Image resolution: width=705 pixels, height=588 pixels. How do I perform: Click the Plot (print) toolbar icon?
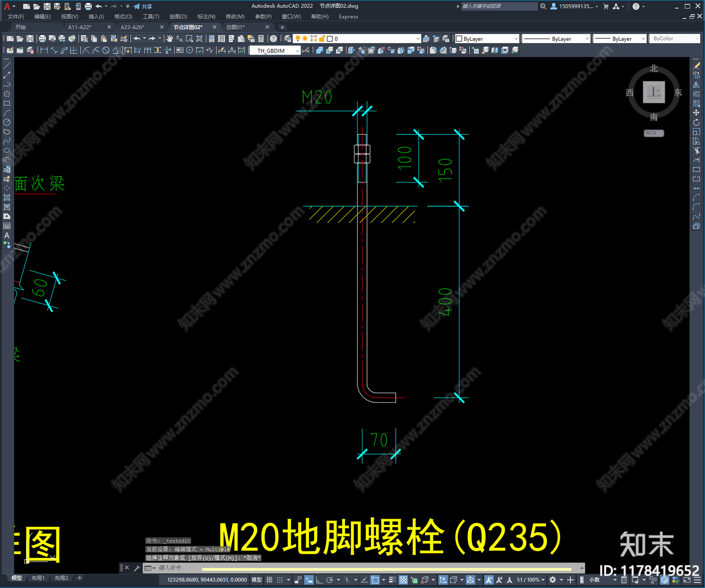click(42, 39)
